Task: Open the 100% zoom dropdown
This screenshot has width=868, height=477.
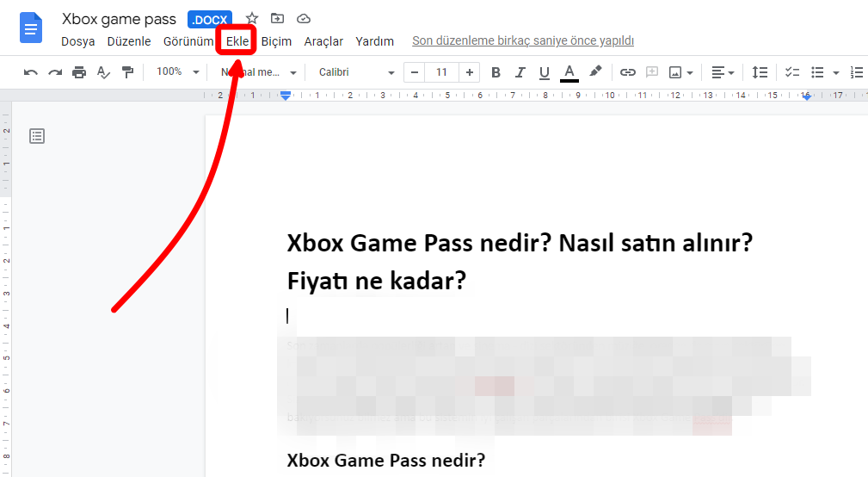Action: click(177, 72)
